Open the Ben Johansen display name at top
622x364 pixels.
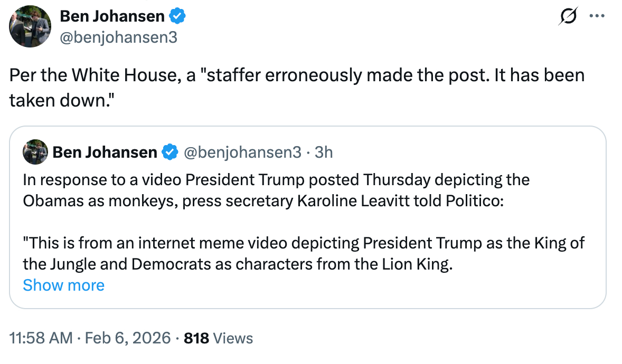112,16
